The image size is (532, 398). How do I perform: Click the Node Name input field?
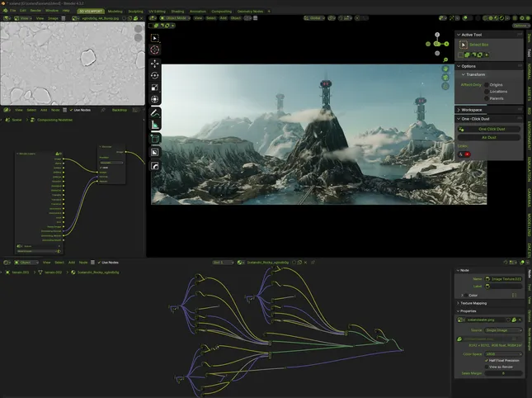503,279
